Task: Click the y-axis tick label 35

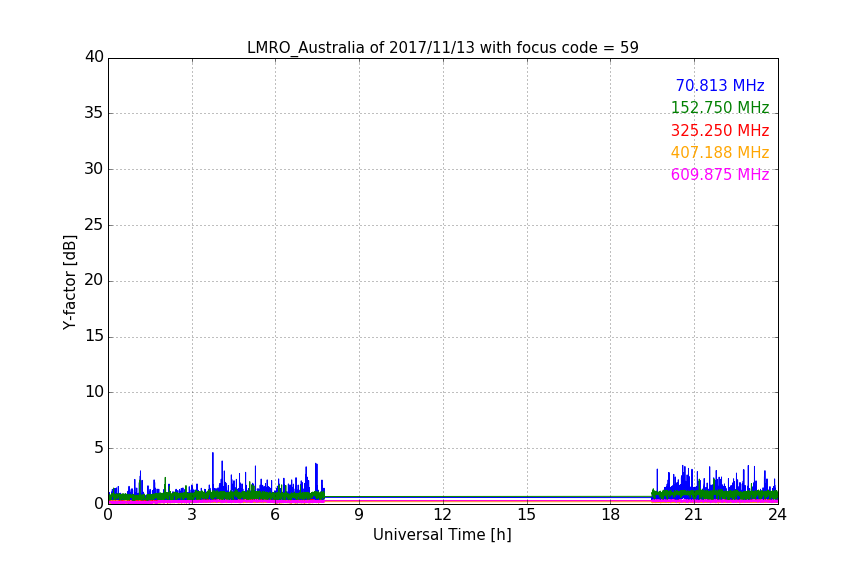Action: 94,113
